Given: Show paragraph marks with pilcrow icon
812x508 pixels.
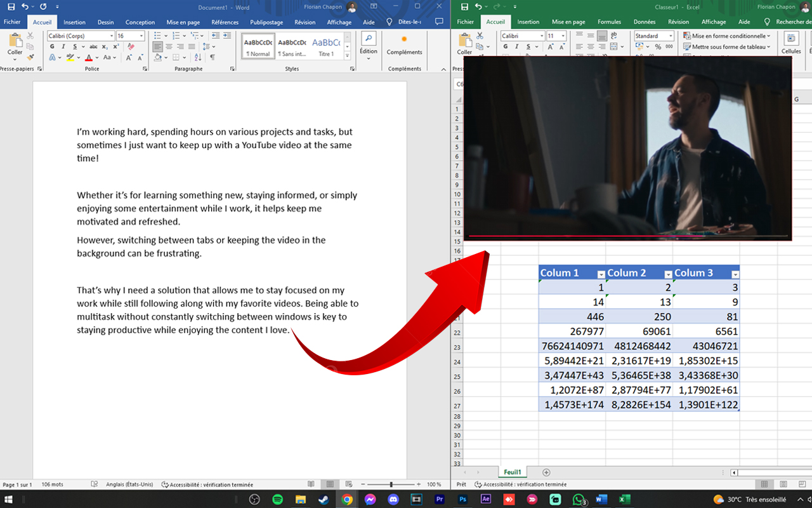Looking at the screenshot, I should (213, 58).
